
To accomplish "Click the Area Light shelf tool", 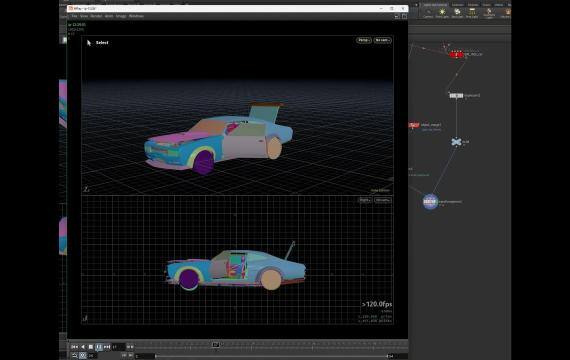I will (x=472, y=13).
